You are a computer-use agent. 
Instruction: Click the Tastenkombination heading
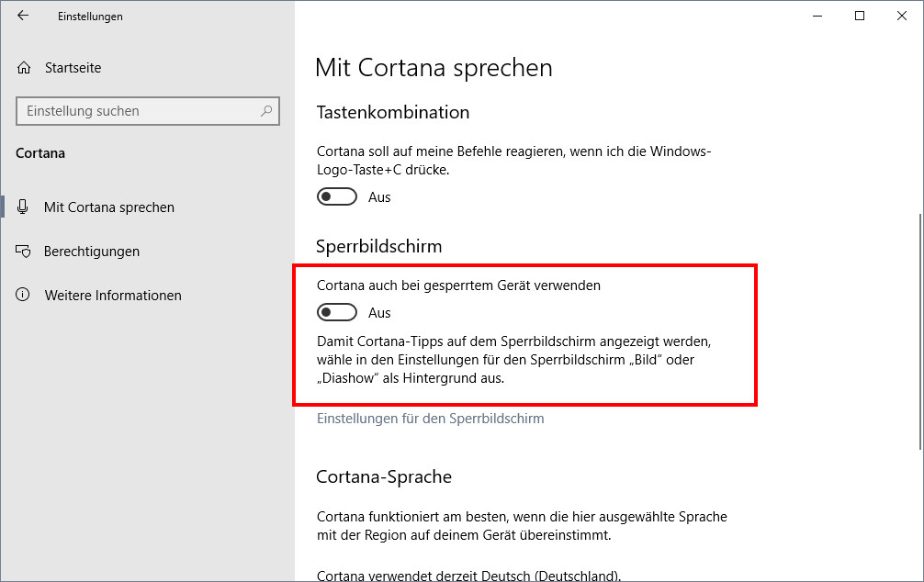tap(393, 112)
